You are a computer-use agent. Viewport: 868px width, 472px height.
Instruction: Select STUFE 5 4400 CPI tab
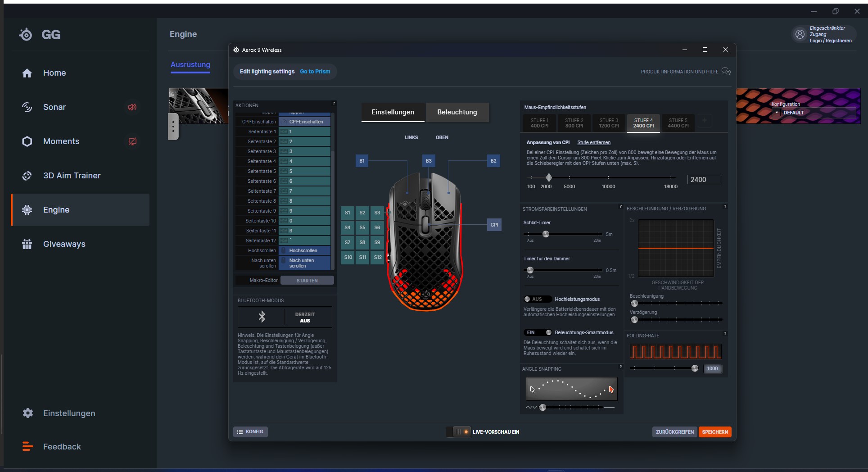coord(678,123)
